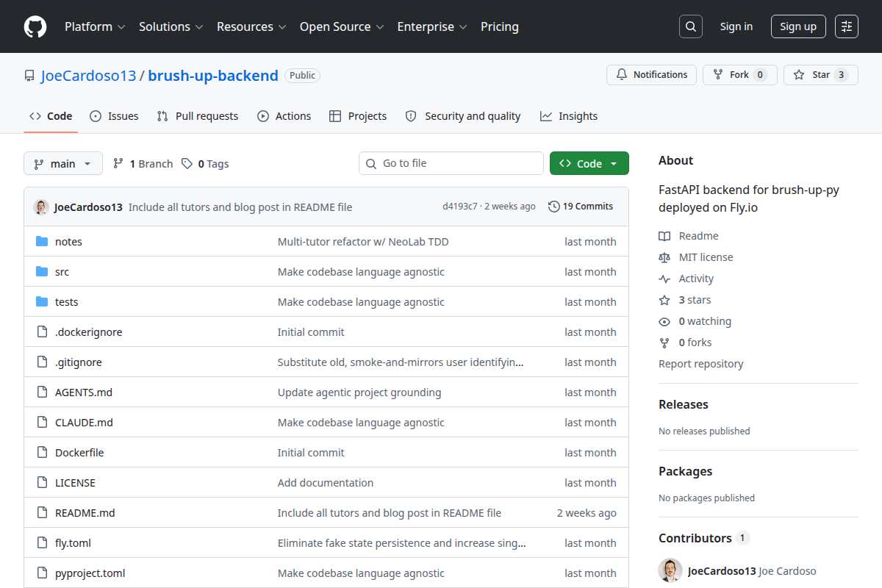
Task: Click the Sign in link
Action: 736,26
